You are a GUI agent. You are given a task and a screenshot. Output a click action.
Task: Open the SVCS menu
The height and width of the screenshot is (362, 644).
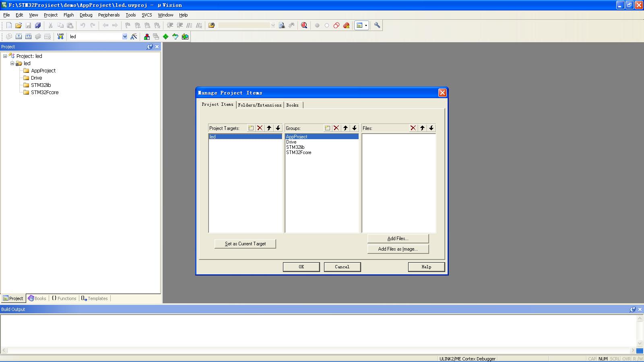click(147, 15)
